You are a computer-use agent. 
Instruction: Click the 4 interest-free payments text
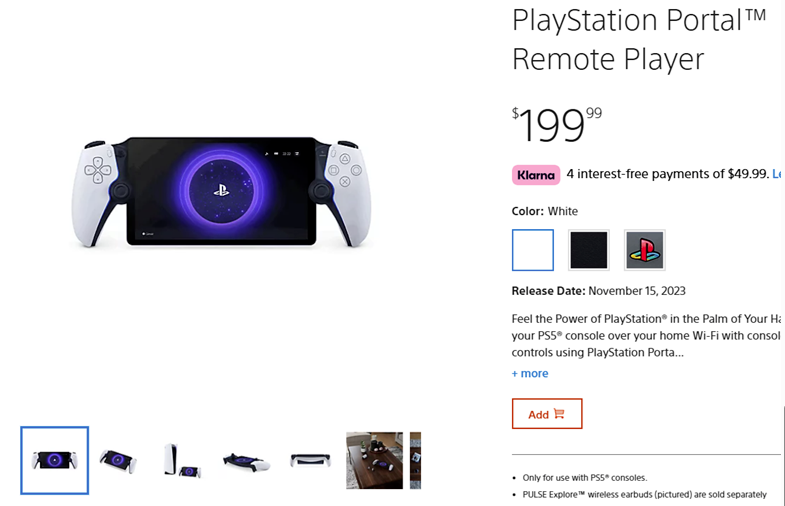[667, 174]
